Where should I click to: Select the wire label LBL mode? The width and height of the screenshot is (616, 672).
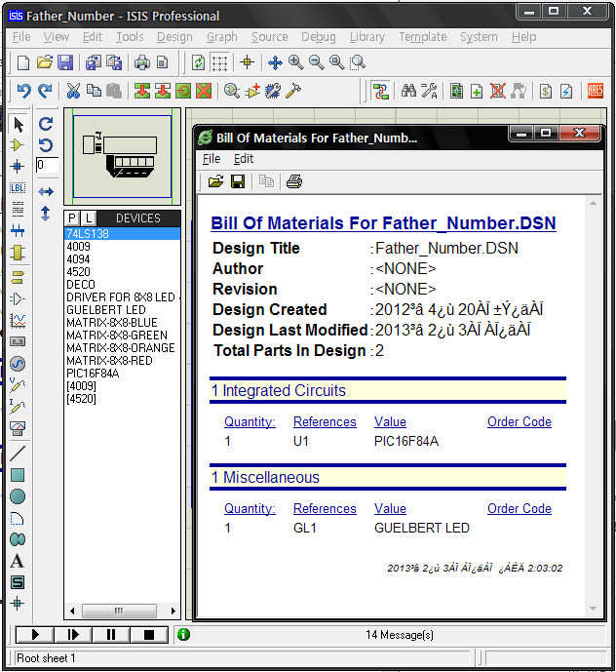click(x=18, y=187)
